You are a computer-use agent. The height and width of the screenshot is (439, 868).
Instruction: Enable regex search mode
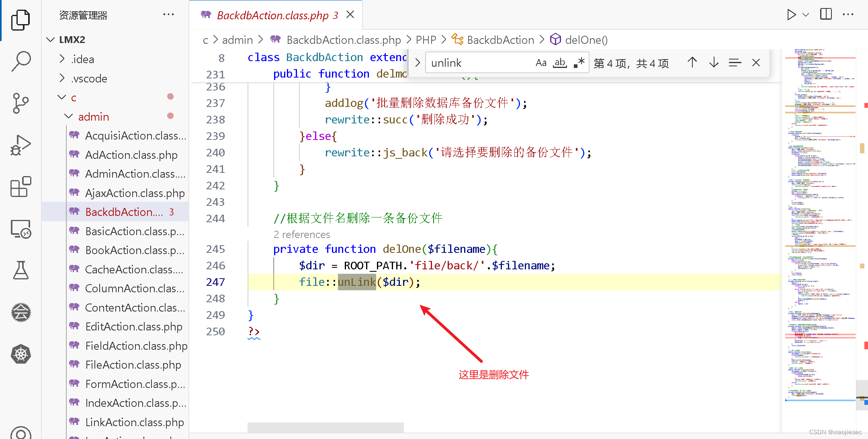pos(579,62)
